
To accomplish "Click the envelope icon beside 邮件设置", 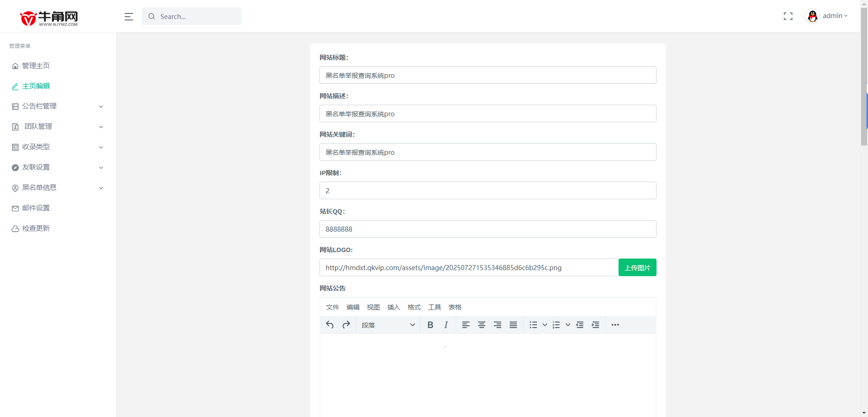I will (15, 208).
